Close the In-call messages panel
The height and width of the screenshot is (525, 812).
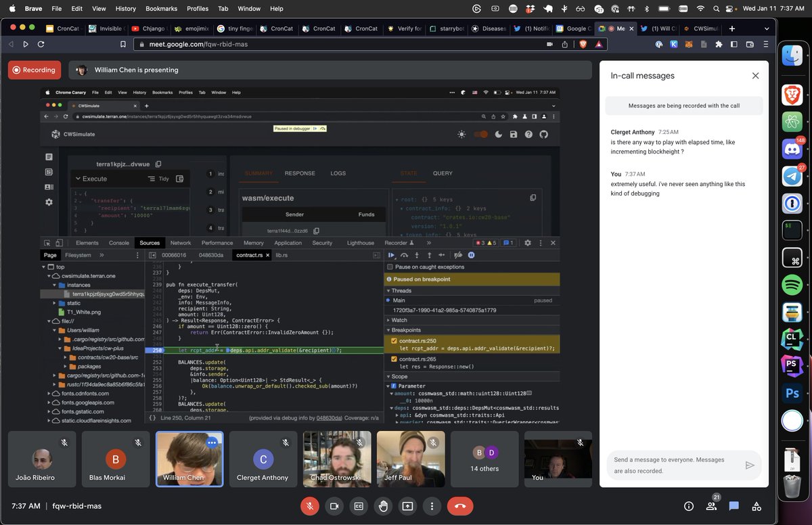point(755,76)
